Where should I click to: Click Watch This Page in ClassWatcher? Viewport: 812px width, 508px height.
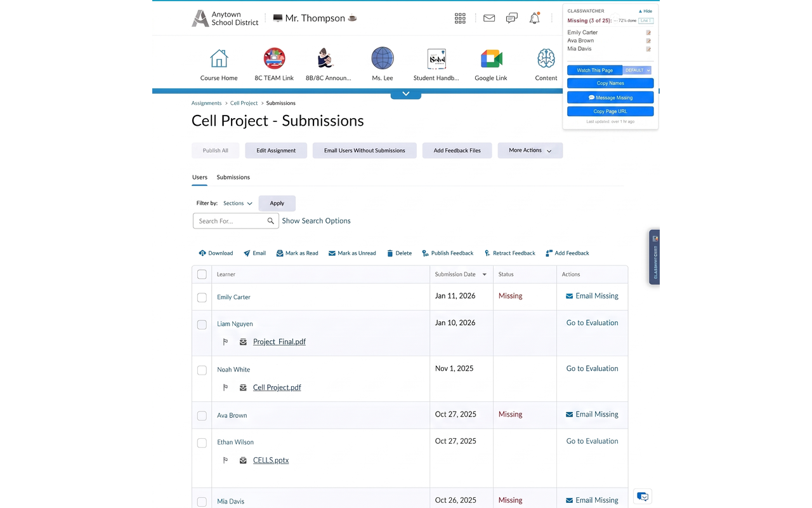(x=595, y=70)
